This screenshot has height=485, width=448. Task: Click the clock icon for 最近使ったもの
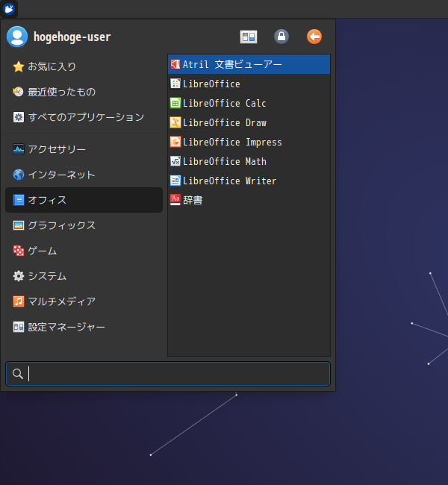19,92
